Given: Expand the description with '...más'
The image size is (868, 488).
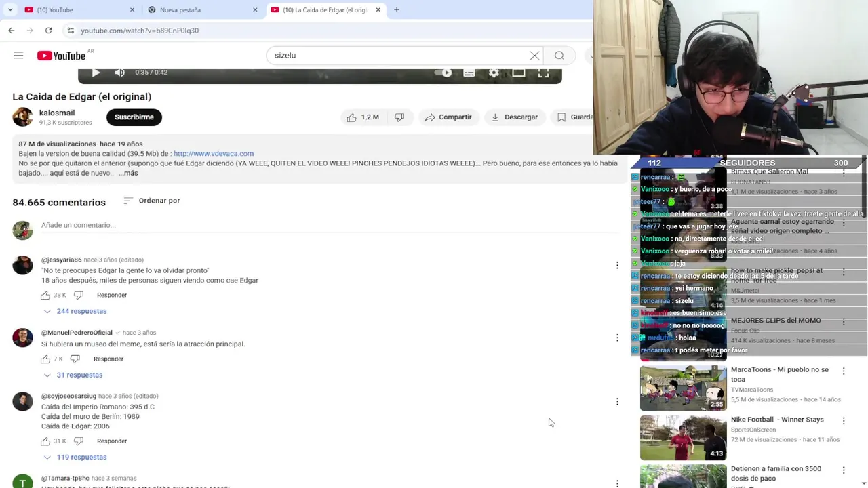Looking at the screenshot, I should point(128,173).
